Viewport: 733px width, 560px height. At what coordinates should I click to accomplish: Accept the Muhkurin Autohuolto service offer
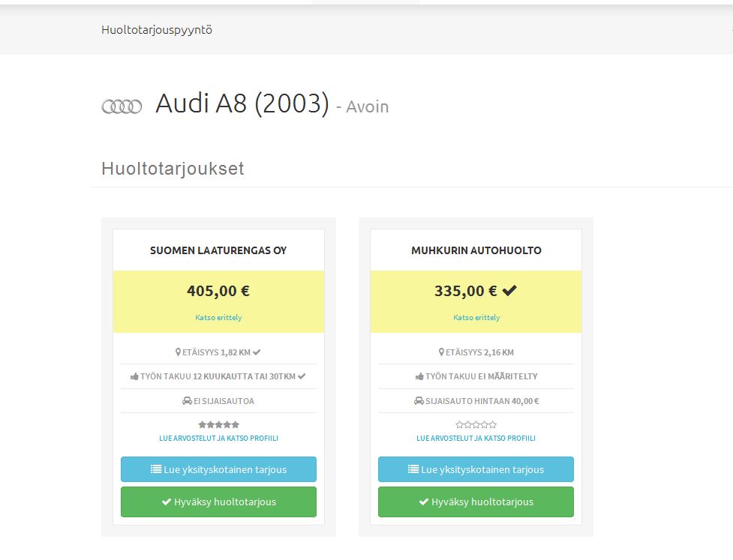[476, 502]
